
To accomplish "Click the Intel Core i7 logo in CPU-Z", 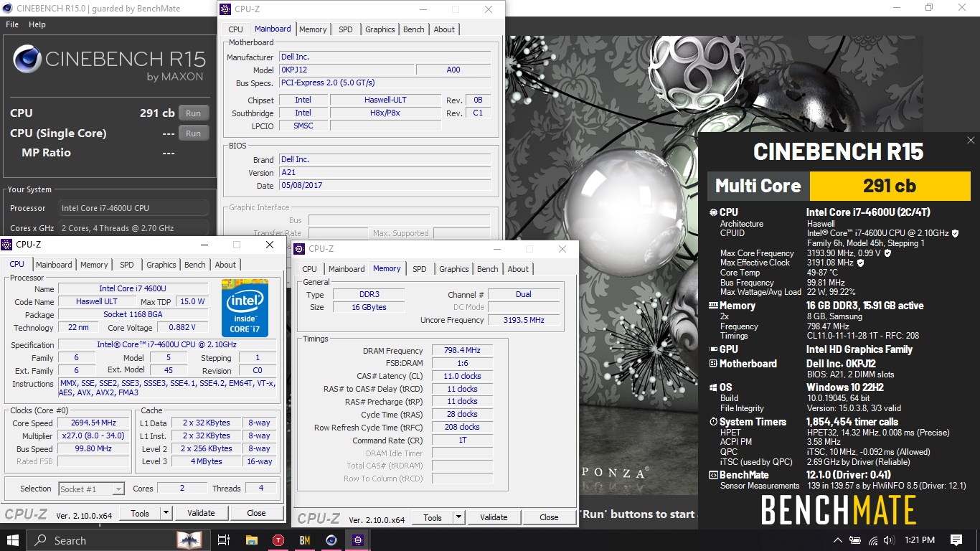I will (245, 309).
